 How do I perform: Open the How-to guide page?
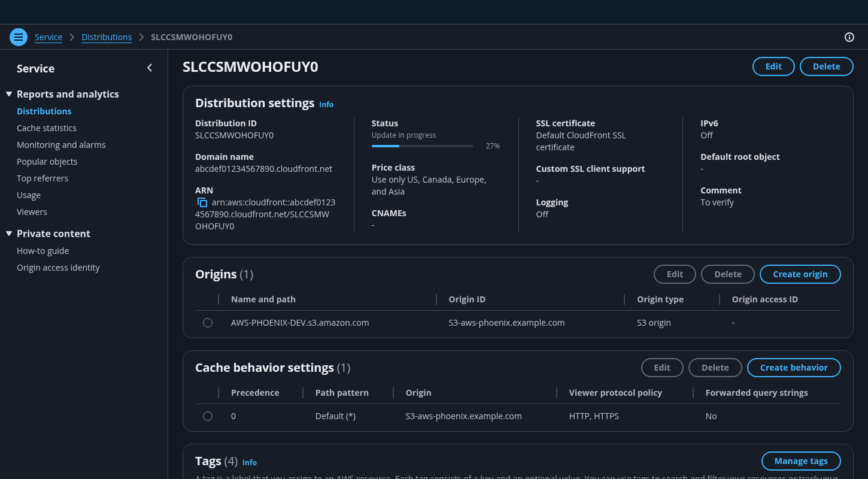[x=43, y=251]
